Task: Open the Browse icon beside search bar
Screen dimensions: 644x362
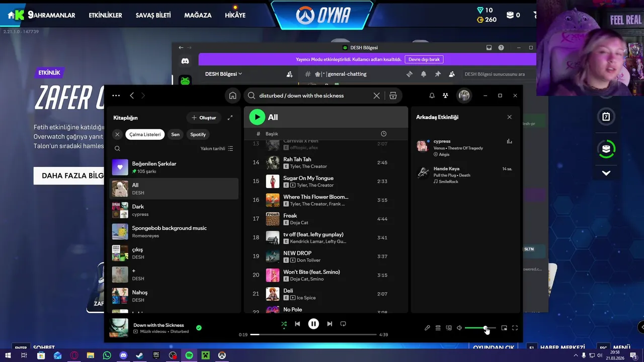Action: tap(393, 96)
